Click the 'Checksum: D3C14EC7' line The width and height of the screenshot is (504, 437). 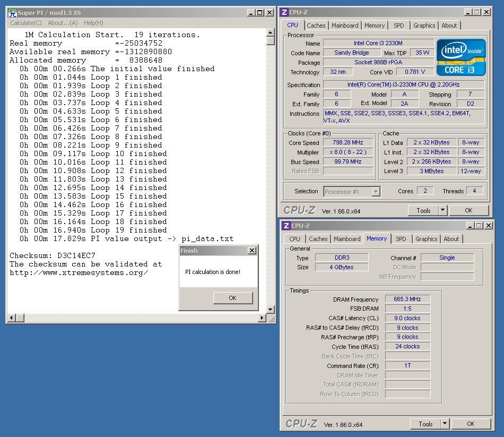pyautogui.click(x=53, y=255)
